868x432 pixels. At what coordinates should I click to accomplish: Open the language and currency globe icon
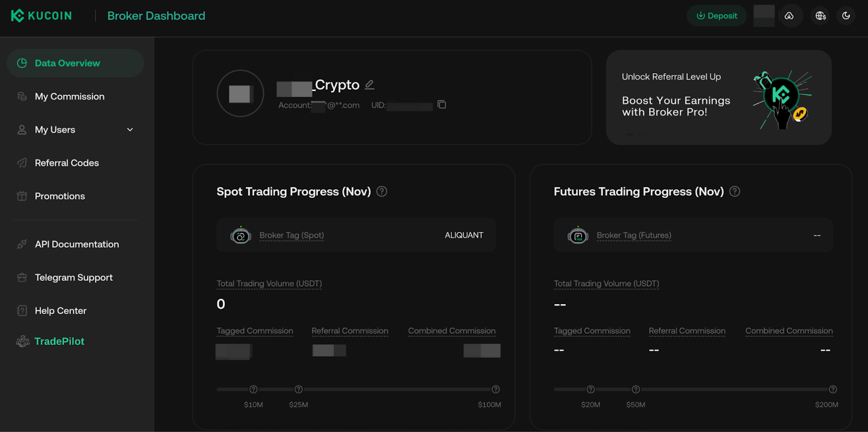(821, 16)
